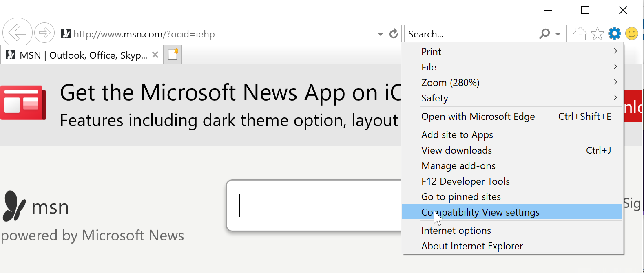Choose Internet options from the menu
The width and height of the screenshot is (644, 273).
(x=456, y=231)
